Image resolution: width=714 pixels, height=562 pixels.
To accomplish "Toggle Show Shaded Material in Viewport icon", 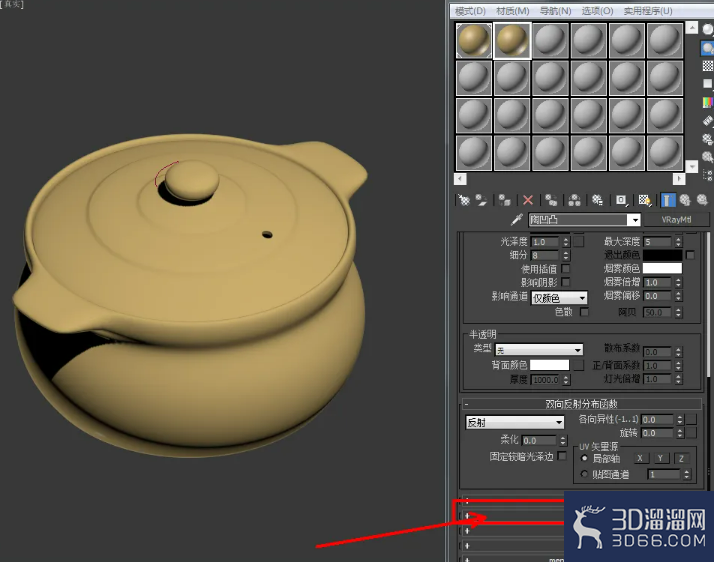I will pyautogui.click(x=644, y=200).
